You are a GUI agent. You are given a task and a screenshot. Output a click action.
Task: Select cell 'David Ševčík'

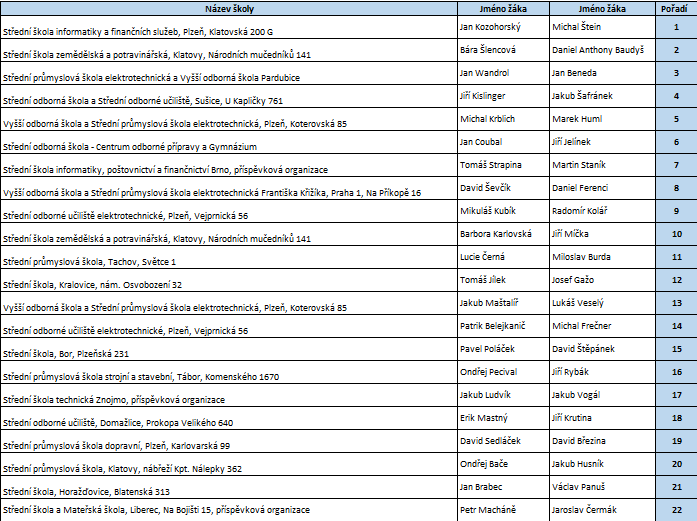point(504,188)
